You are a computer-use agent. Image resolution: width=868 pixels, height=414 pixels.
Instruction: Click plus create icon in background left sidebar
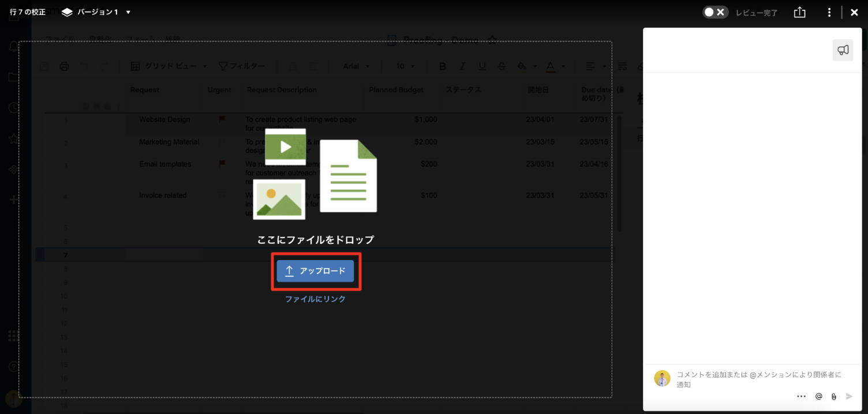coord(13,200)
